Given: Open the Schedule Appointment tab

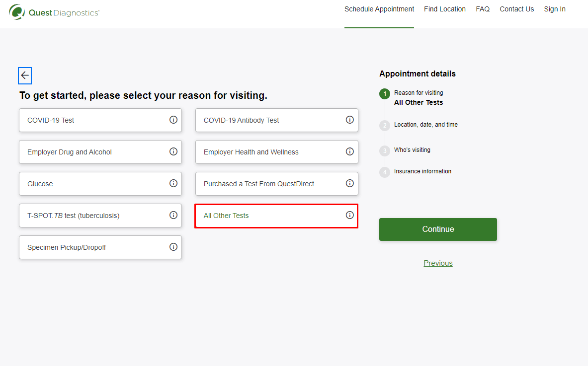Looking at the screenshot, I should (x=379, y=9).
